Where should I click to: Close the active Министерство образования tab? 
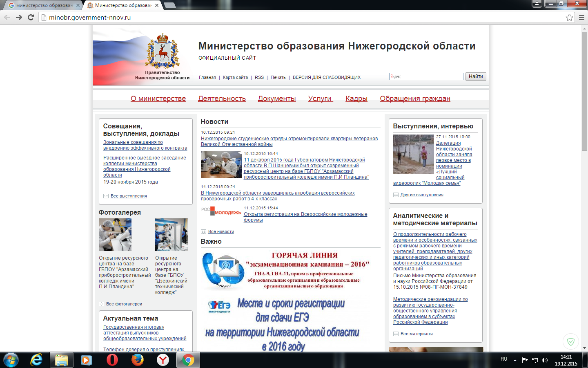coord(157,5)
